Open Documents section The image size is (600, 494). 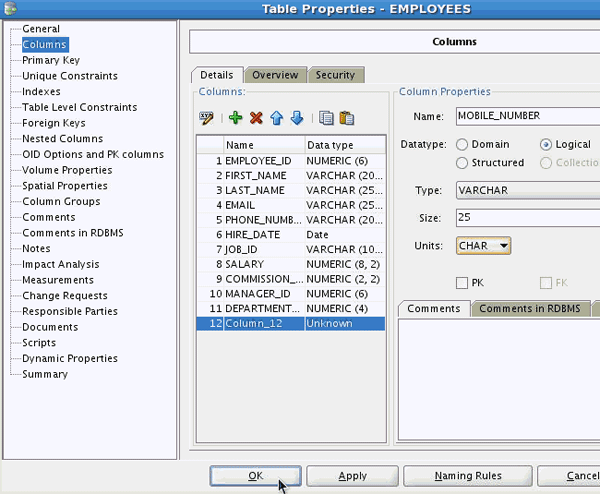tap(50, 327)
